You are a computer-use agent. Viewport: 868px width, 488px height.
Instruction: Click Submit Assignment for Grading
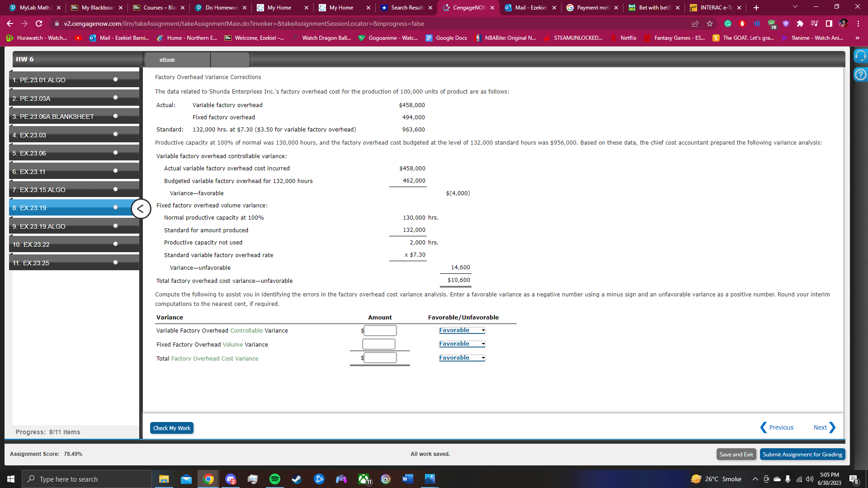tap(802, 454)
